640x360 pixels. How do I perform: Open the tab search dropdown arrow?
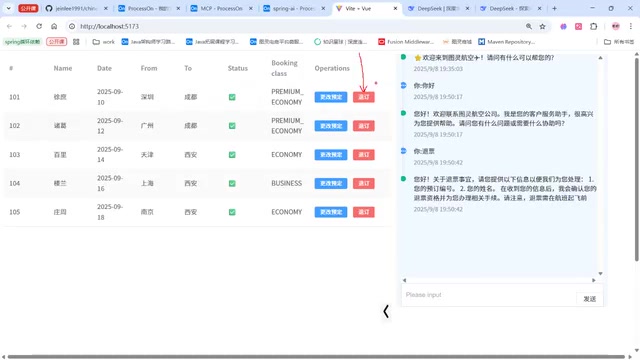point(9,8)
